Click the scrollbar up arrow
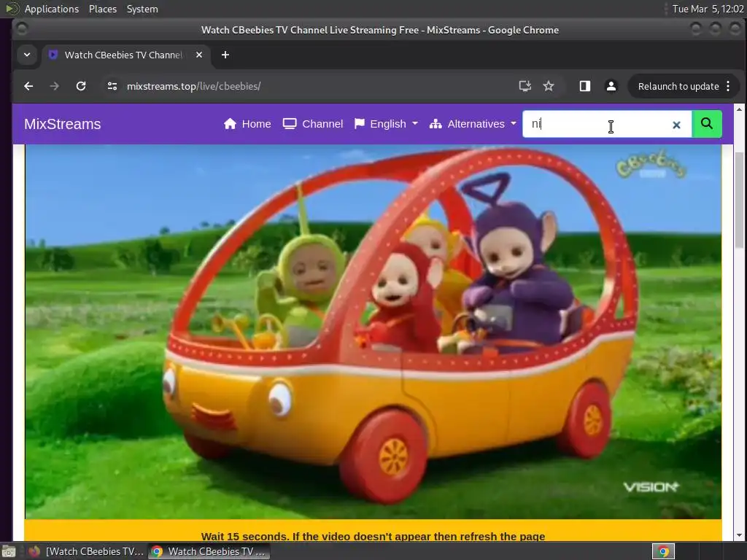The width and height of the screenshot is (747, 560). pyautogui.click(x=739, y=109)
